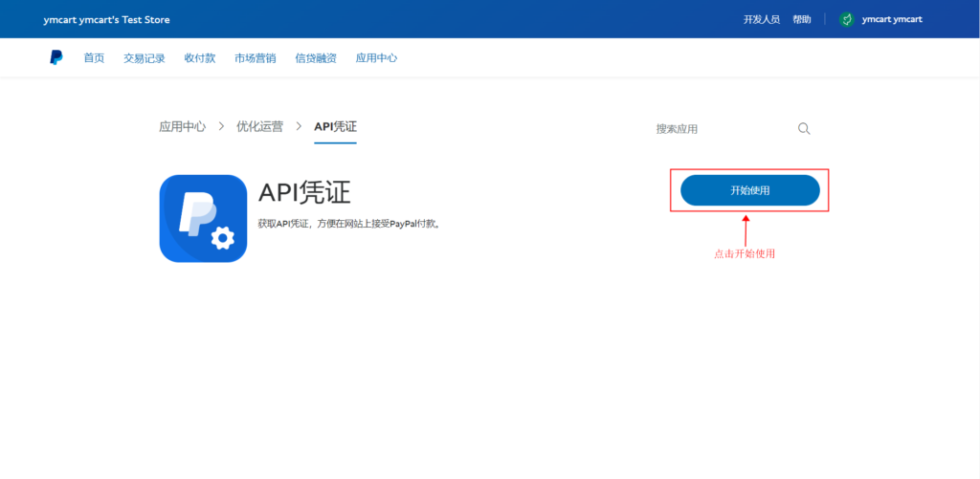Click the search magnifier icon
Screen dimensions: 980x479
click(804, 129)
